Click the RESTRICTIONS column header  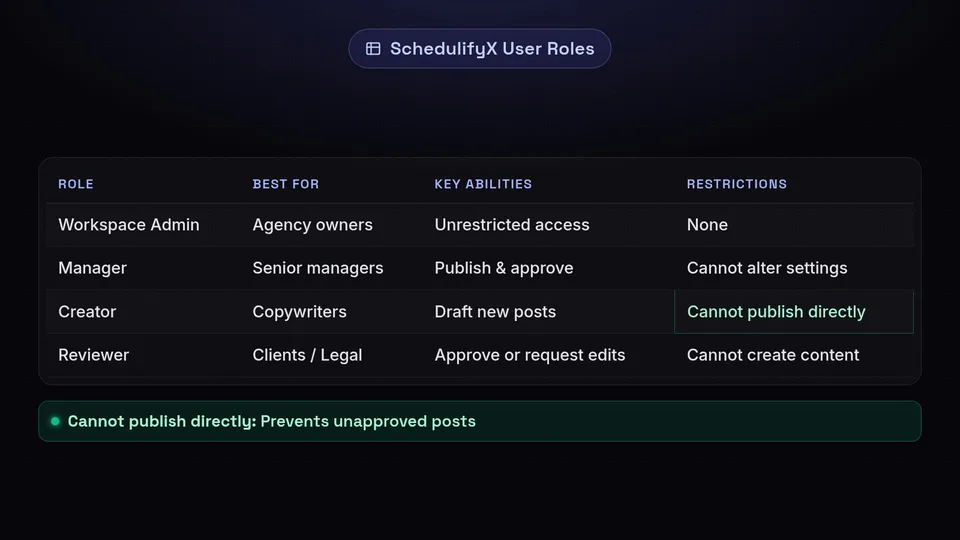pyautogui.click(x=737, y=184)
